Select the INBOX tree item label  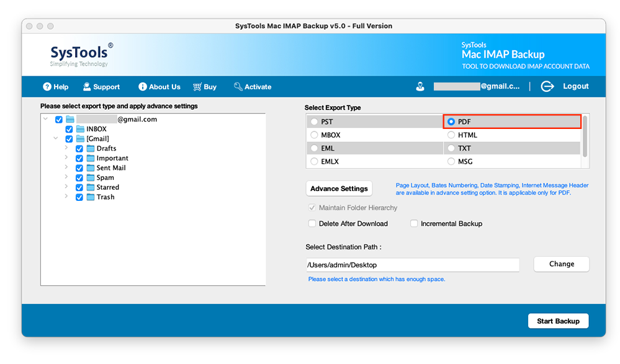click(x=96, y=129)
